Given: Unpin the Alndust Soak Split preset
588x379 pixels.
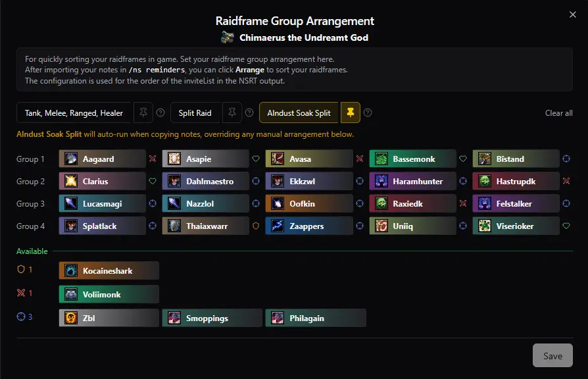Looking at the screenshot, I should click(350, 113).
